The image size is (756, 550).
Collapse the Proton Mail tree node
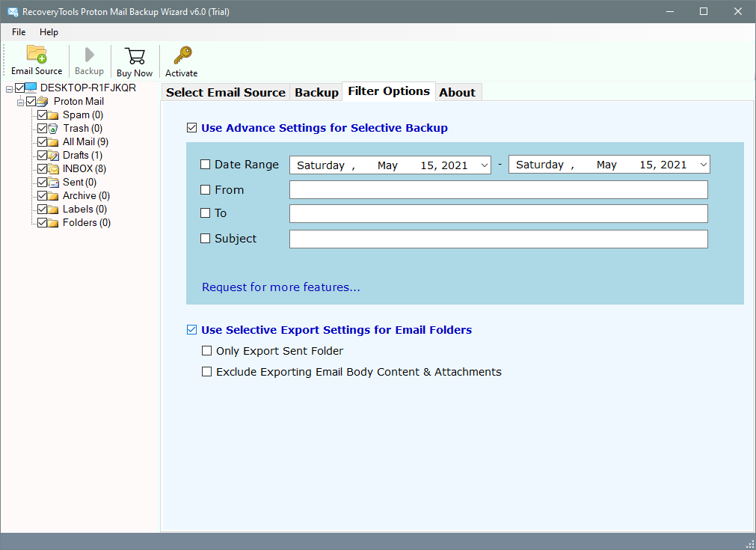(x=21, y=103)
